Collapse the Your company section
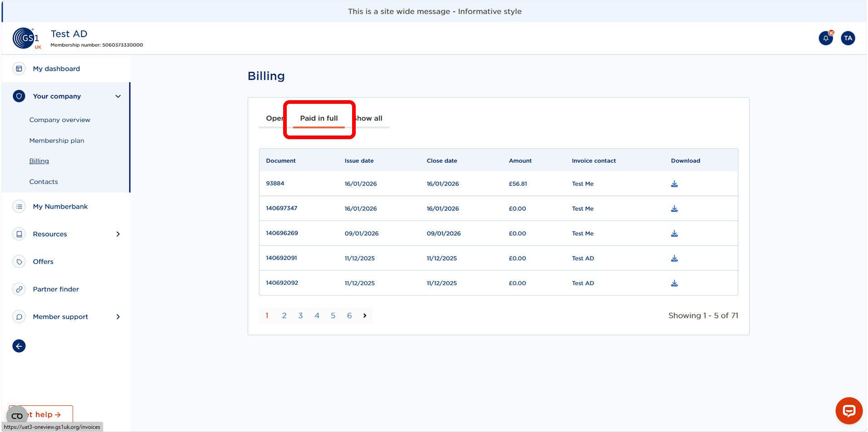The image size is (868, 432). (x=118, y=96)
